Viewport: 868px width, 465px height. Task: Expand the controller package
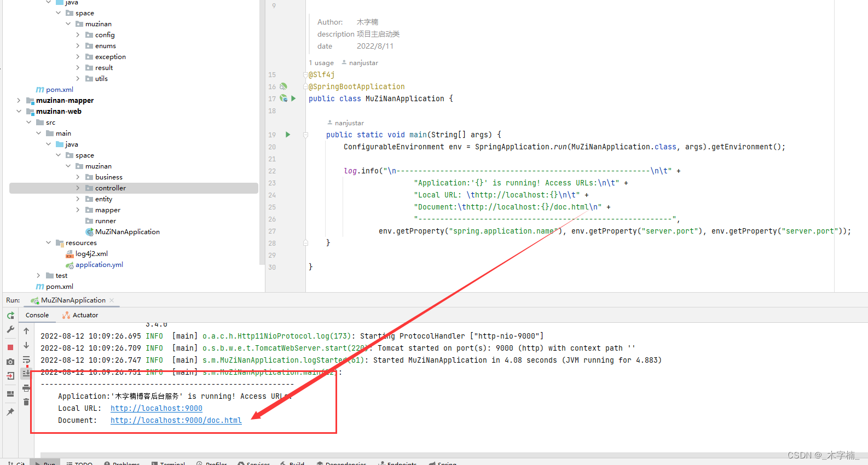tap(78, 188)
